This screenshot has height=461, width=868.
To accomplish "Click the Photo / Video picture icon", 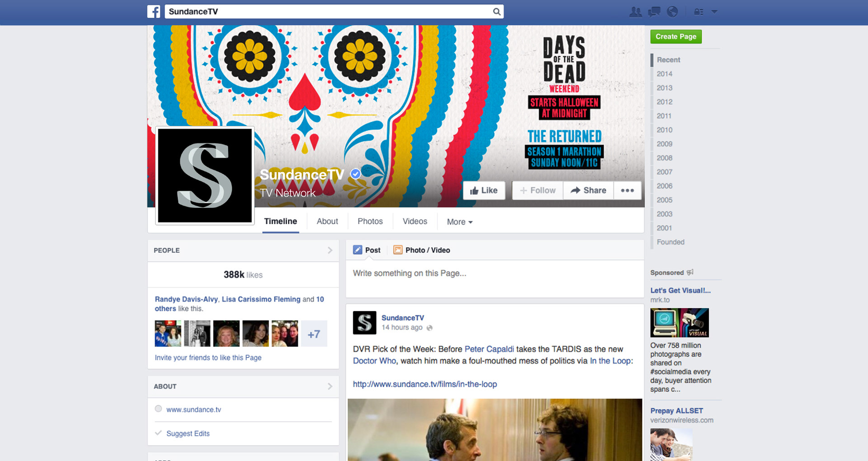I will pyautogui.click(x=398, y=250).
